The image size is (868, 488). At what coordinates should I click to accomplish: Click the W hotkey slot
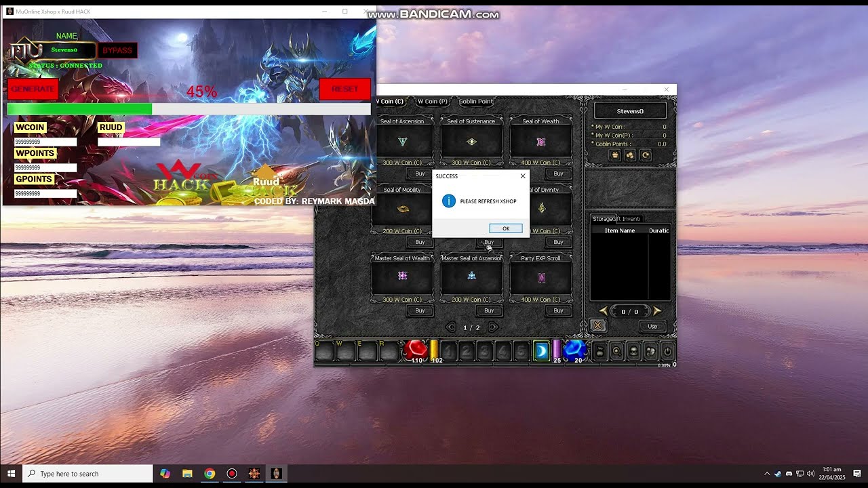[346, 351]
